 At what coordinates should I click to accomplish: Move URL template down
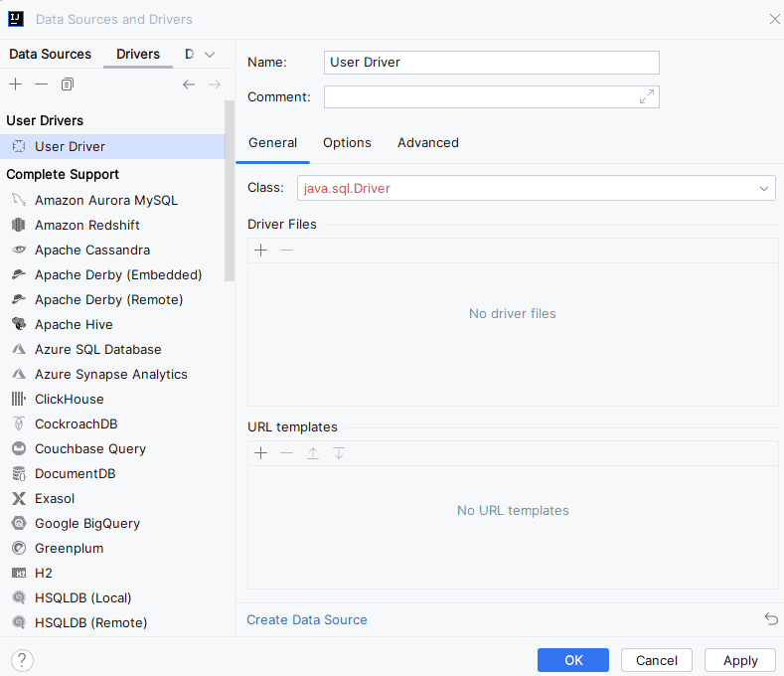point(339,453)
